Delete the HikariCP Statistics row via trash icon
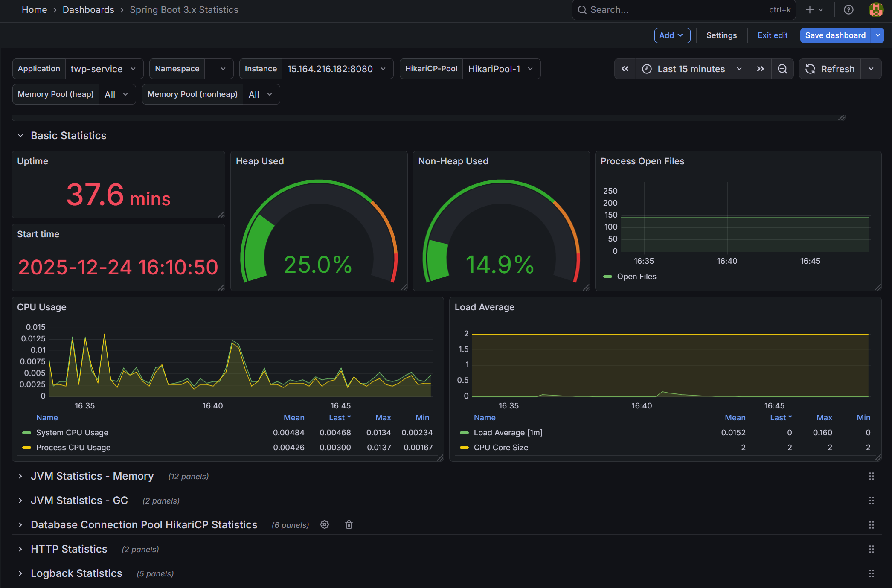Viewport: 892px width, 588px height. [x=349, y=524]
